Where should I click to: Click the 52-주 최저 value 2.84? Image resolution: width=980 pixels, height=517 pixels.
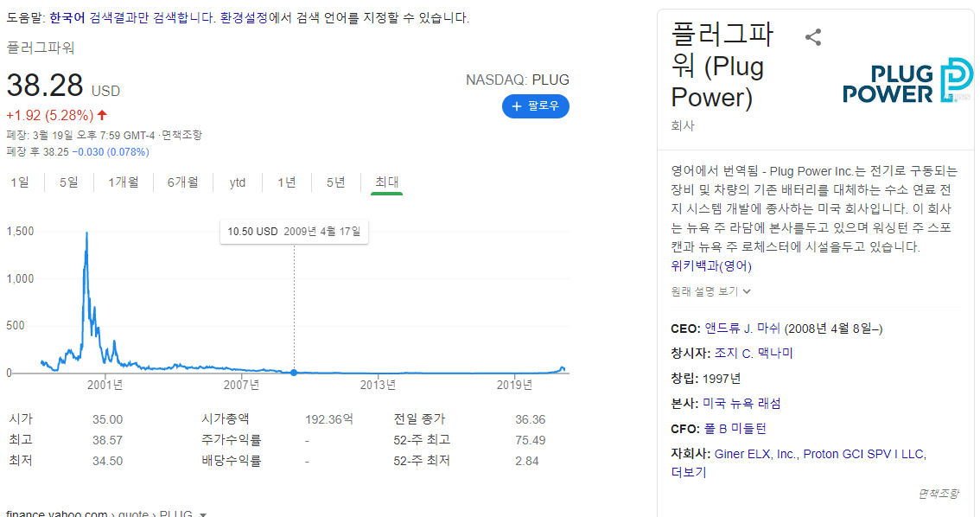pyautogui.click(x=526, y=461)
